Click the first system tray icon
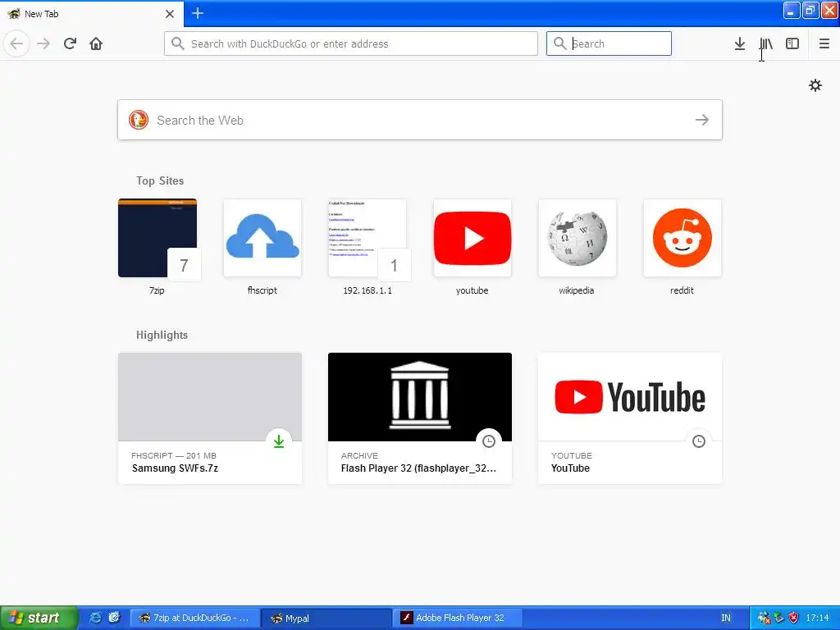This screenshot has height=630, width=840. [x=764, y=618]
